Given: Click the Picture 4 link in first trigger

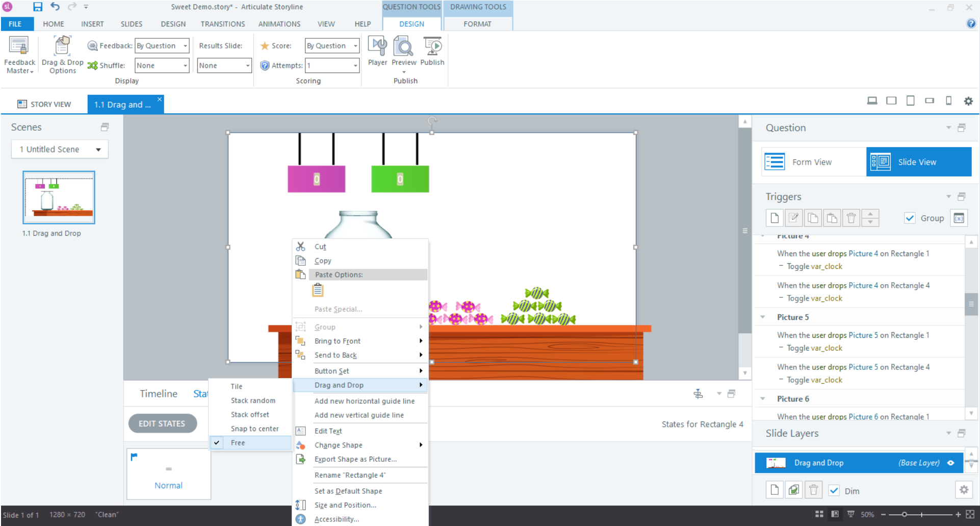Looking at the screenshot, I should 863,254.
